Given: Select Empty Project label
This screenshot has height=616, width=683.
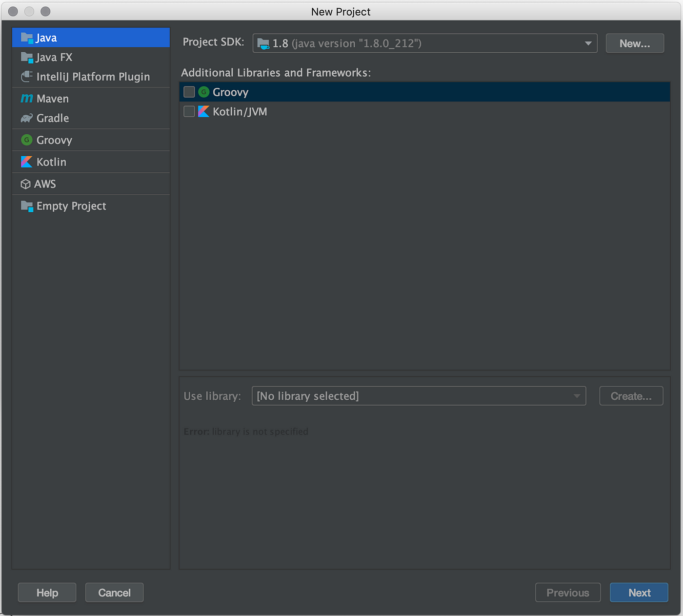Looking at the screenshot, I should point(71,206).
